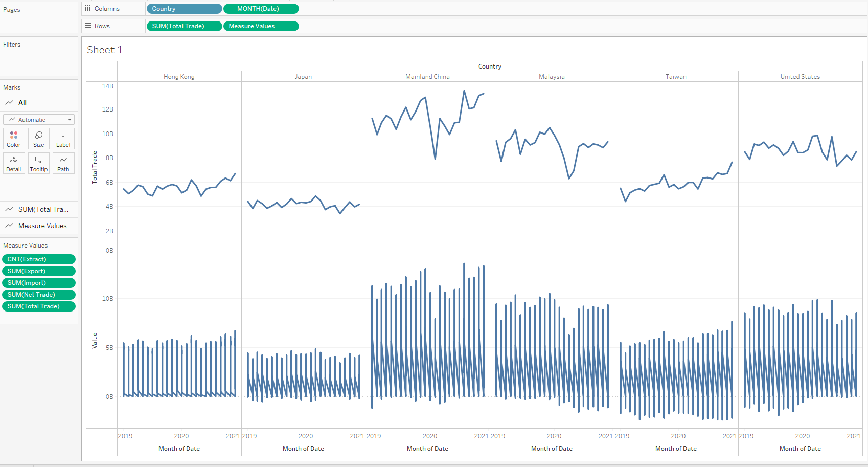Select the Measure Values pill in Rows
Image resolution: width=868 pixels, height=467 pixels.
click(261, 26)
